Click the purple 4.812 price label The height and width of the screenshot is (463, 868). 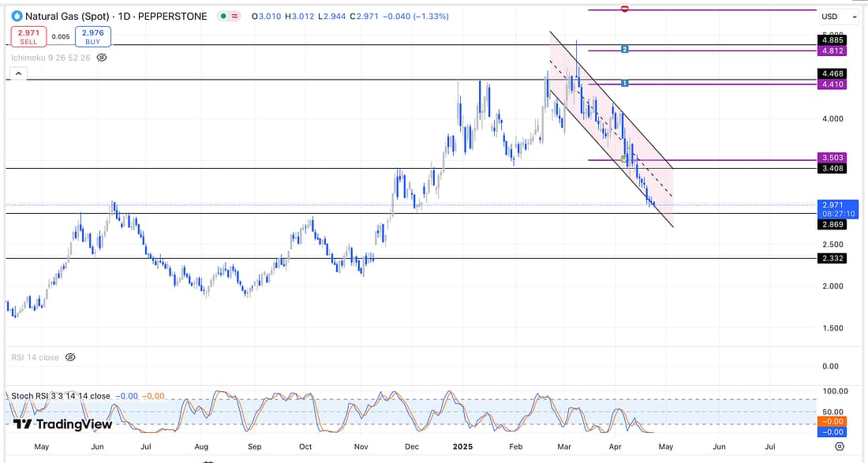coord(833,50)
